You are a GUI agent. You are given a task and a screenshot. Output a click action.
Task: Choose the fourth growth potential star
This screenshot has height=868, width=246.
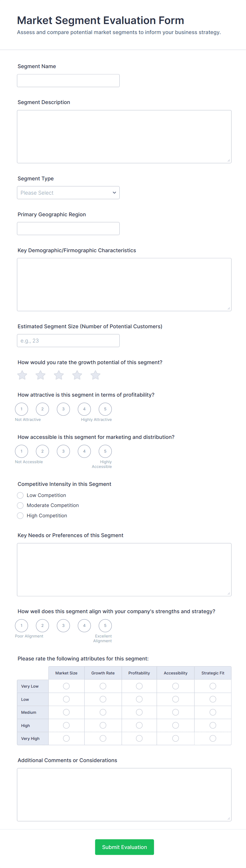(77, 375)
